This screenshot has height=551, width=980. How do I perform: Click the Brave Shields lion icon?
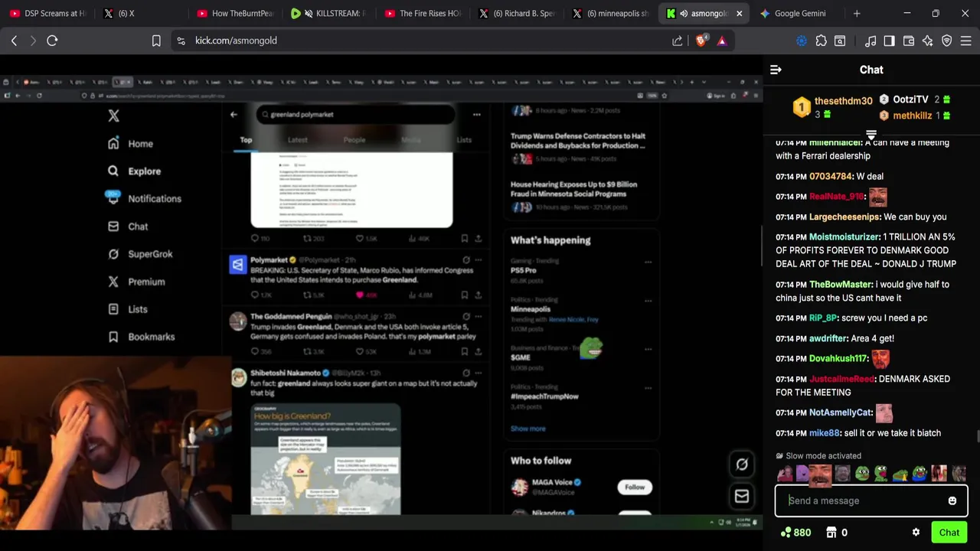(701, 41)
